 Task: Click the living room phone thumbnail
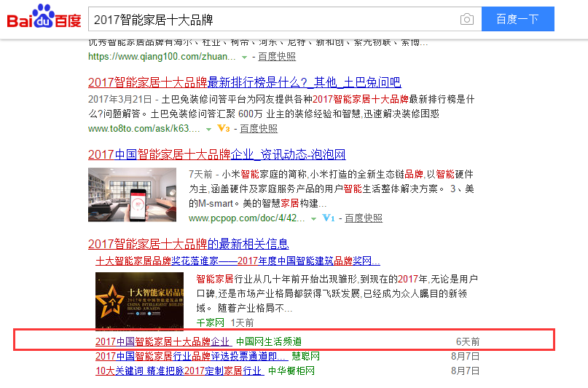tap(132, 195)
